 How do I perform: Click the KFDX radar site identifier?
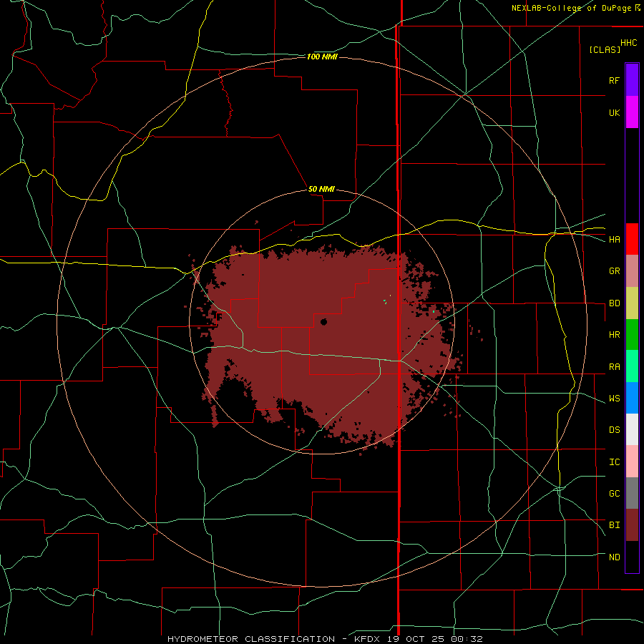pos(369,639)
